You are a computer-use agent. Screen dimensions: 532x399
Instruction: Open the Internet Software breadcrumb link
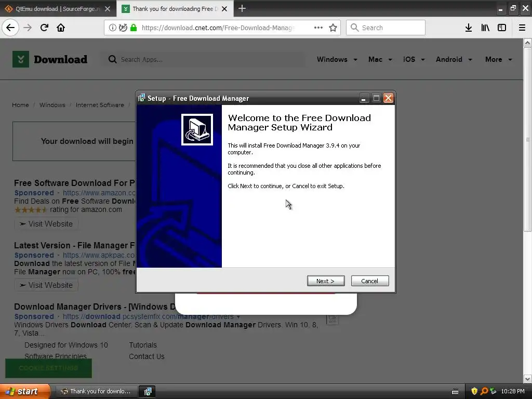100,105
